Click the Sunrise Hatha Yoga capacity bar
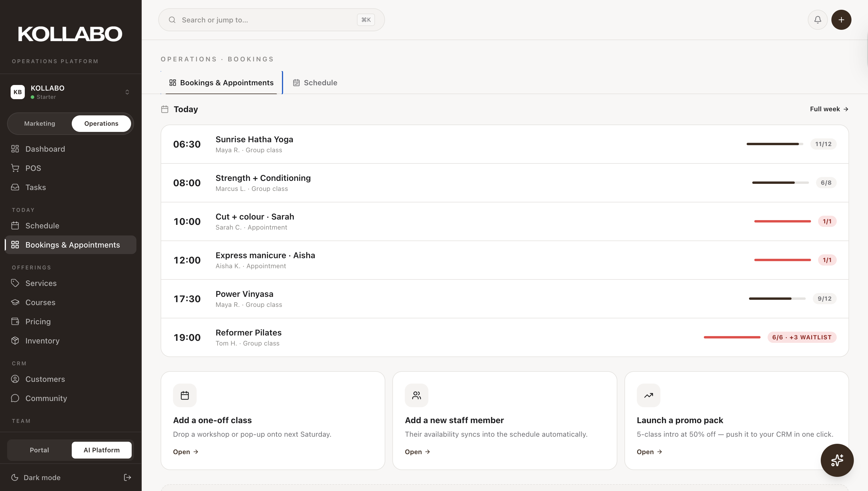 coord(774,144)
